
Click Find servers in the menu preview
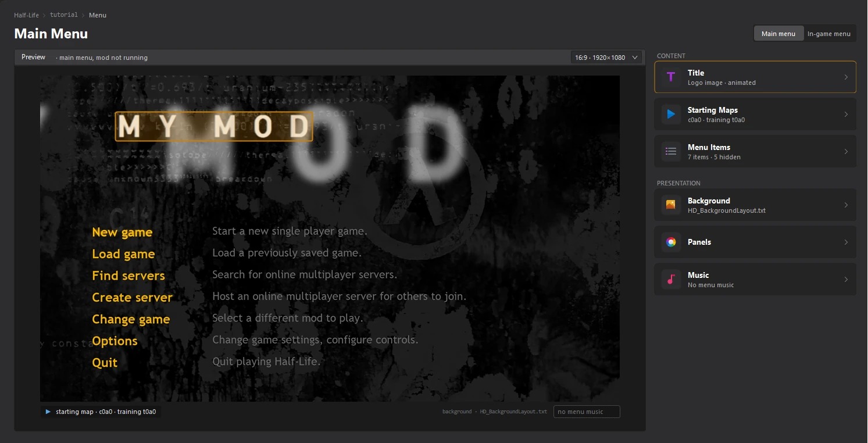pos(128,276)
